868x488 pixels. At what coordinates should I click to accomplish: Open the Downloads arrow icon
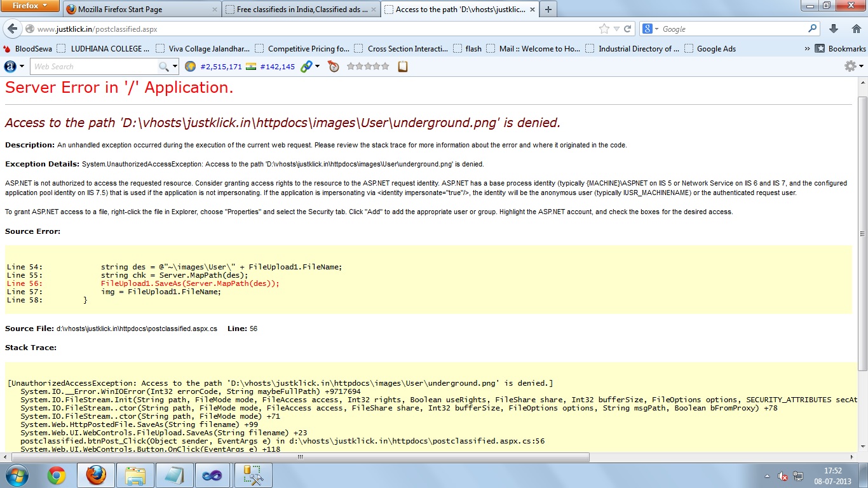(834, 29)
